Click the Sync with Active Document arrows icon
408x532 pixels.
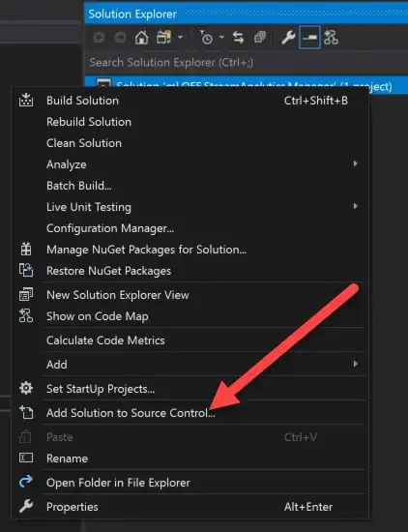point(238,38)
